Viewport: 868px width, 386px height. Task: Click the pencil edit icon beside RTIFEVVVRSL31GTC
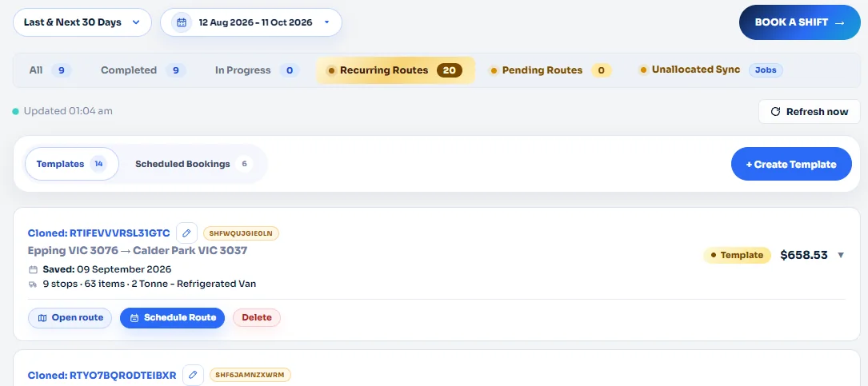(x=186, y=233)
